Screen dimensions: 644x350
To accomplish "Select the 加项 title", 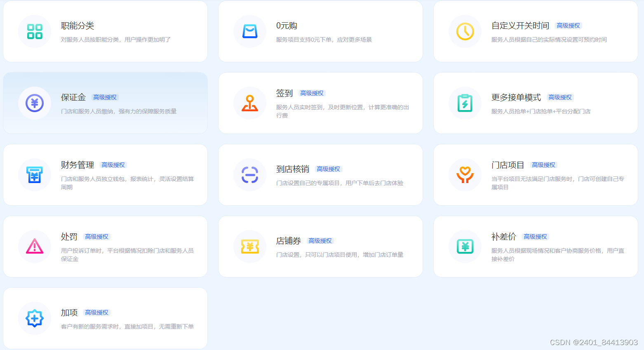I will point(69,312).
